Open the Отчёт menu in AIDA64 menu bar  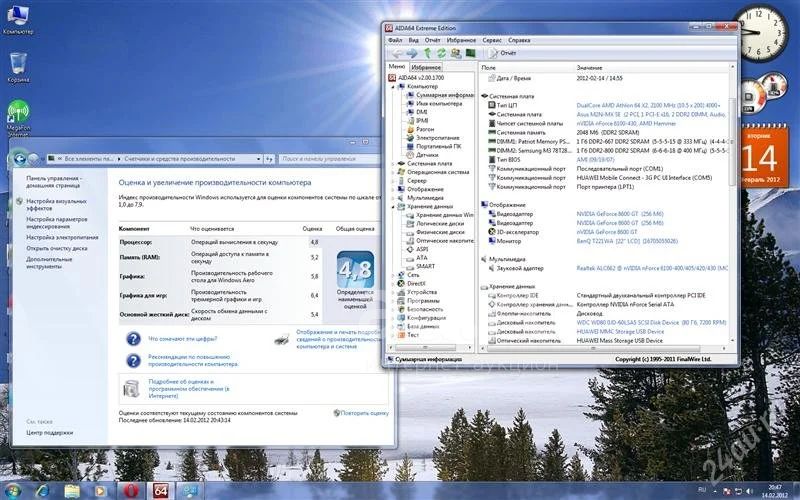pos(432,40)
